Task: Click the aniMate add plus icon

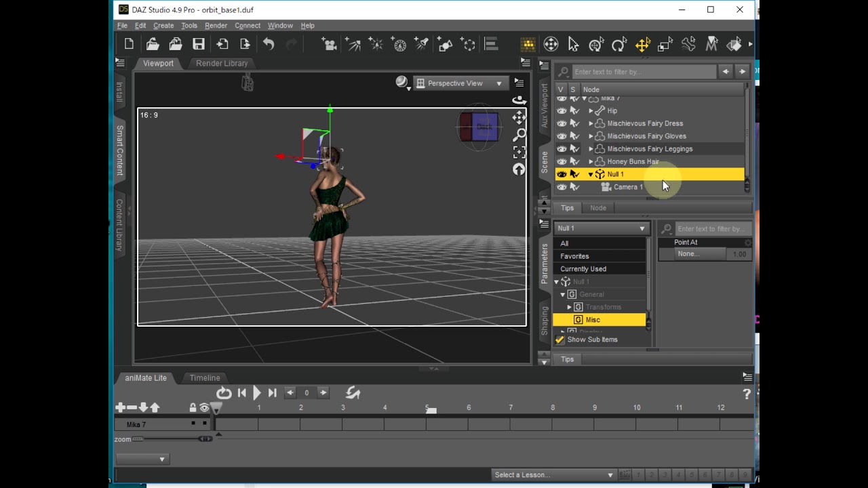Action: point(120,407)
